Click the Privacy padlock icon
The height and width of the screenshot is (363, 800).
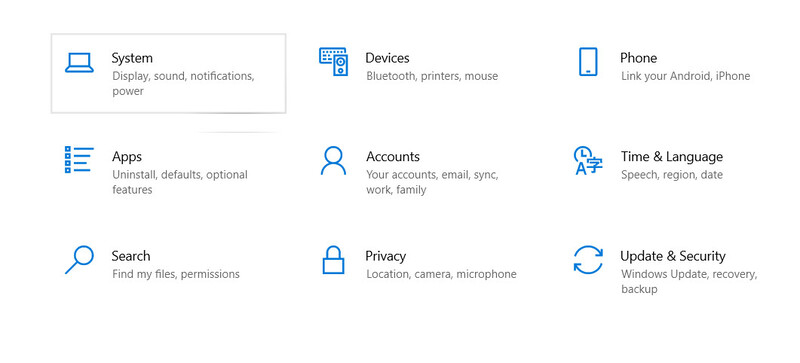[333, 260]
